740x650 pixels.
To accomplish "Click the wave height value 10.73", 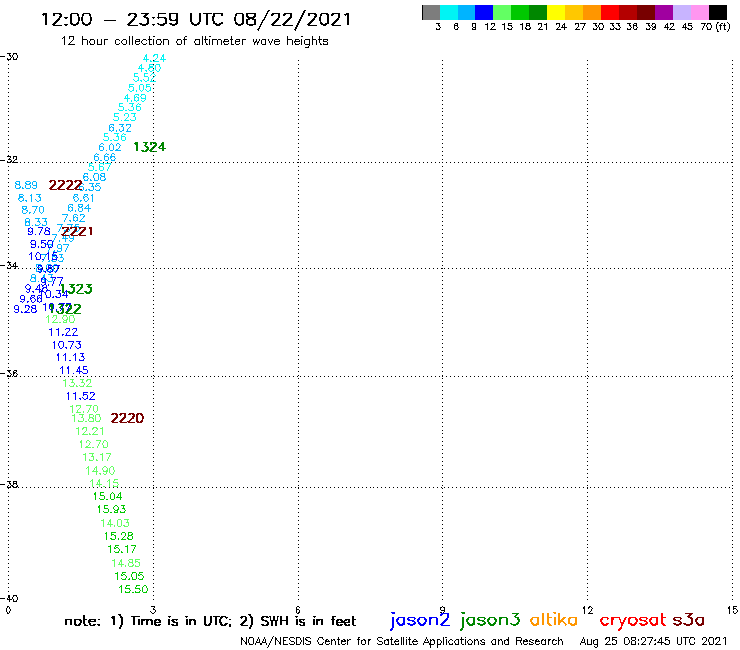I will point(67,345).
